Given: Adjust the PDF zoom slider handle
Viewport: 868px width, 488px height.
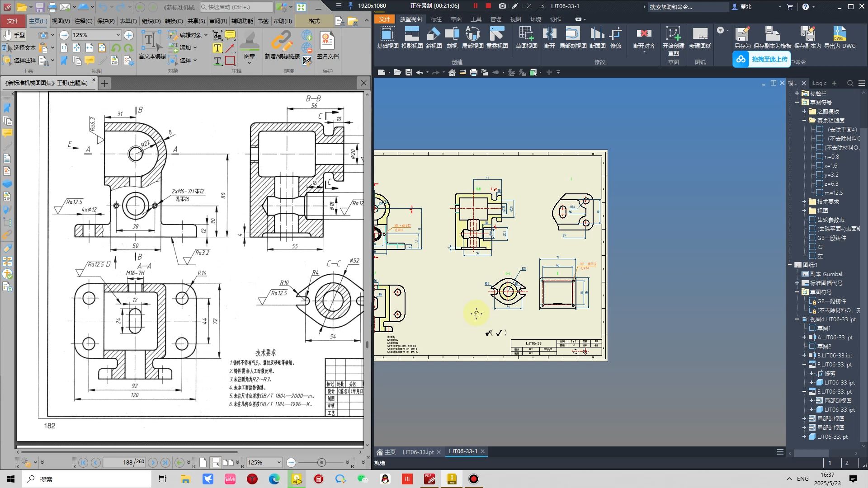Looking at the screenshot, I should (321, 462).
